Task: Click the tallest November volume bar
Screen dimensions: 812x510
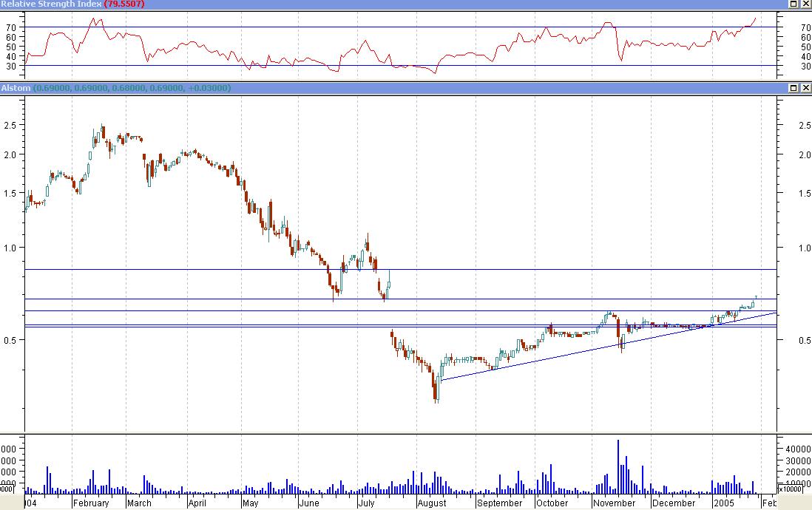Action: tap(618, 466)
